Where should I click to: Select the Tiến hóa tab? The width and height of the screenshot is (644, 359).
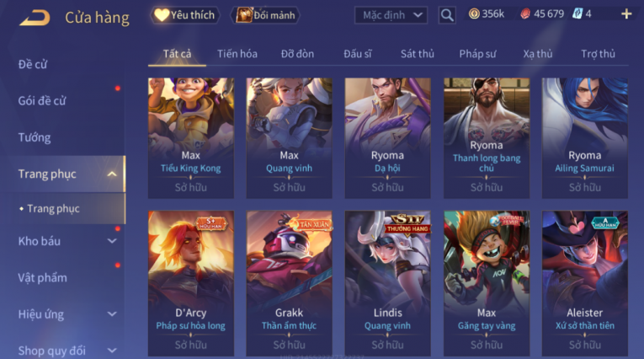[237, 54]
